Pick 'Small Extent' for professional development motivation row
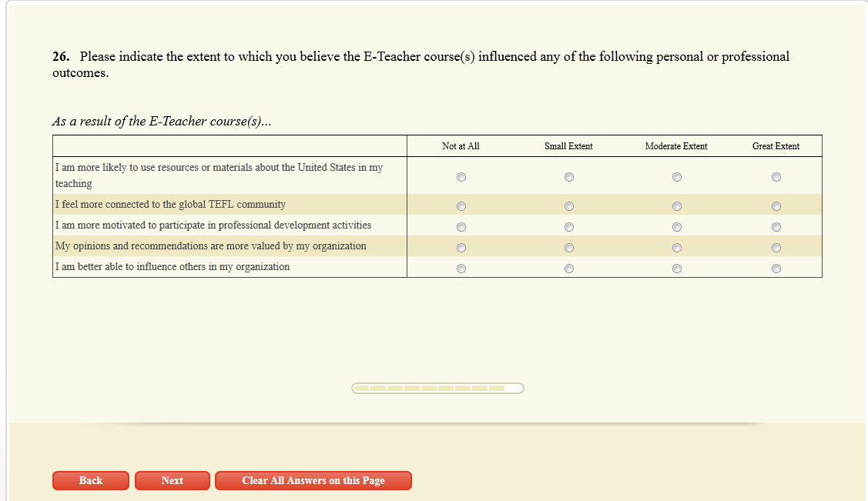This screenshot has width=868, height=501. coord(569,227)
